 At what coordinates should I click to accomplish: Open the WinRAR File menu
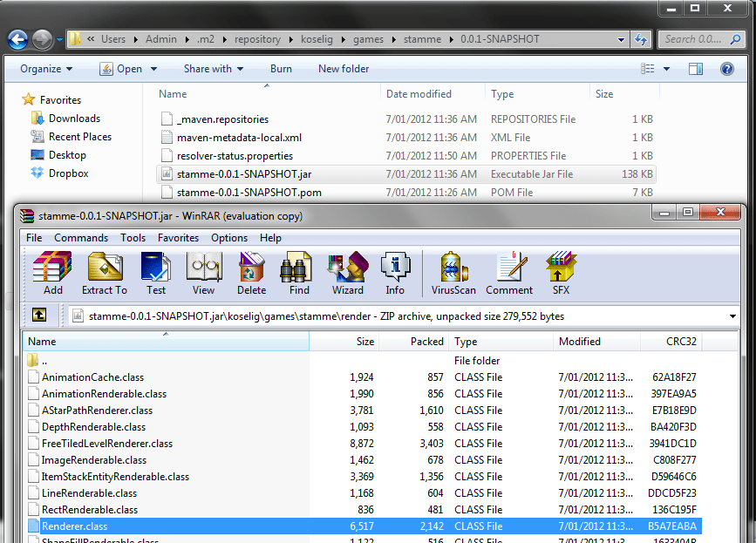[x=34, y=238]
